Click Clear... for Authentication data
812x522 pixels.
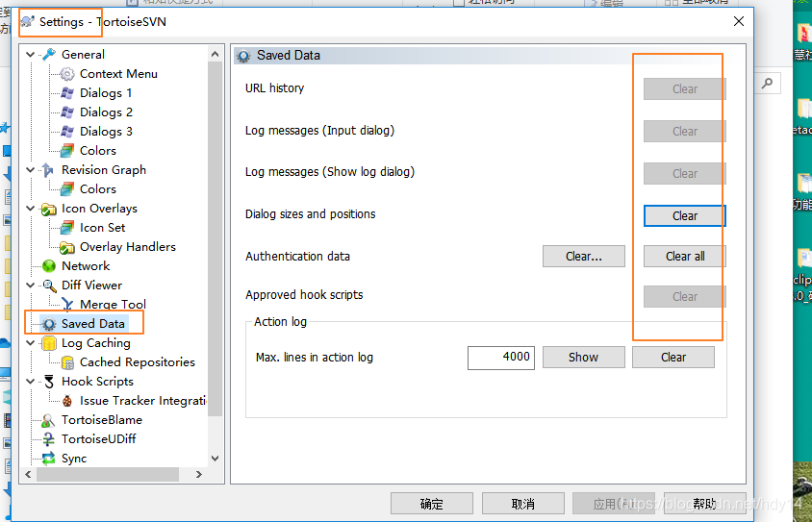coord(584,256)
